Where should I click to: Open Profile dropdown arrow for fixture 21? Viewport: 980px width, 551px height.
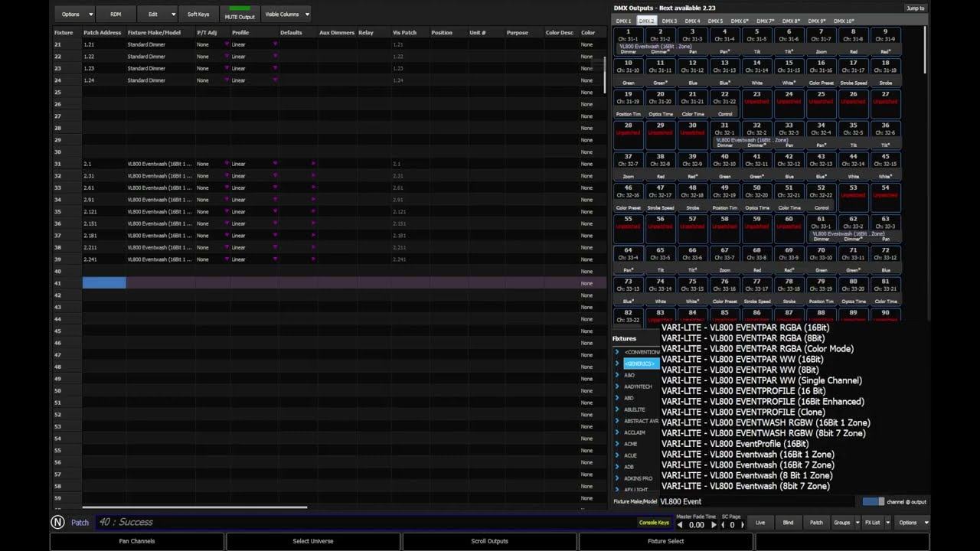[x=275, y=44]
